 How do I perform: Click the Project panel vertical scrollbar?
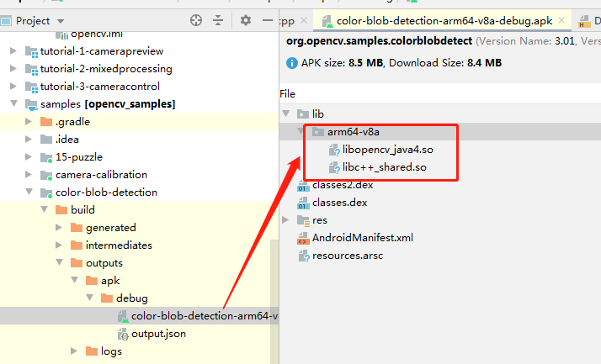coord(274,302)
